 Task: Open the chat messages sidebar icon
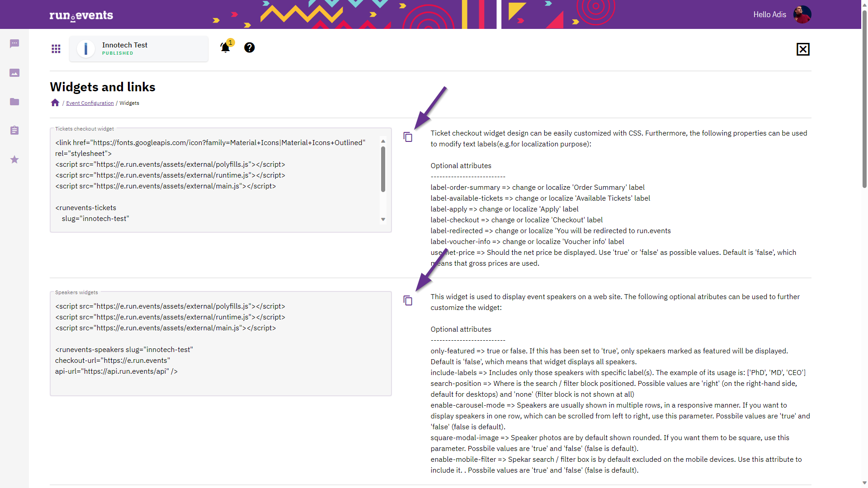coord(14,43)
